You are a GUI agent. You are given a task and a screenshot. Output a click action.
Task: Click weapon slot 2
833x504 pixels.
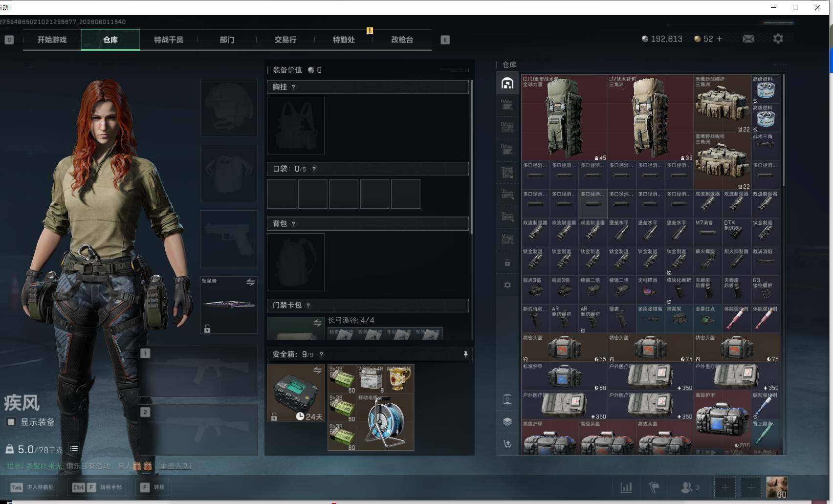pyautogui.click(x=198, y=430)
